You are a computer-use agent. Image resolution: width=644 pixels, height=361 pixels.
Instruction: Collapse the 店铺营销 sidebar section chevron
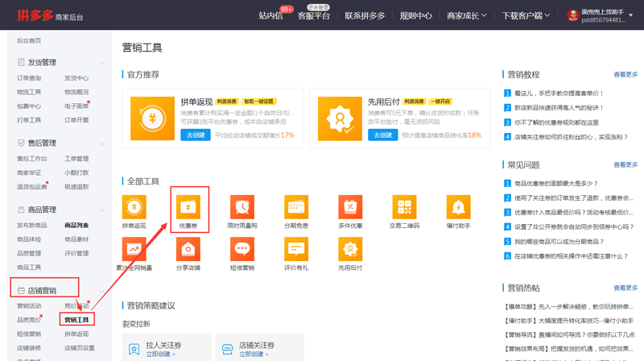point(101,291)
